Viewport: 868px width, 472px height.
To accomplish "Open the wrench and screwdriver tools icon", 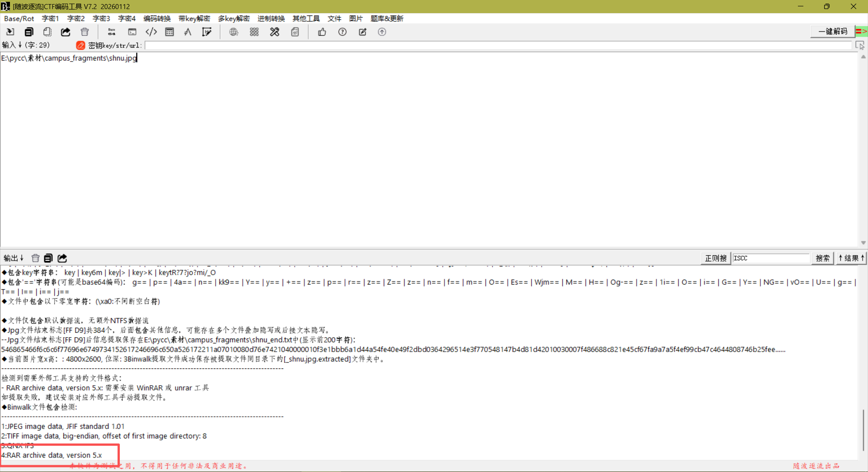I will click(274, 32).
